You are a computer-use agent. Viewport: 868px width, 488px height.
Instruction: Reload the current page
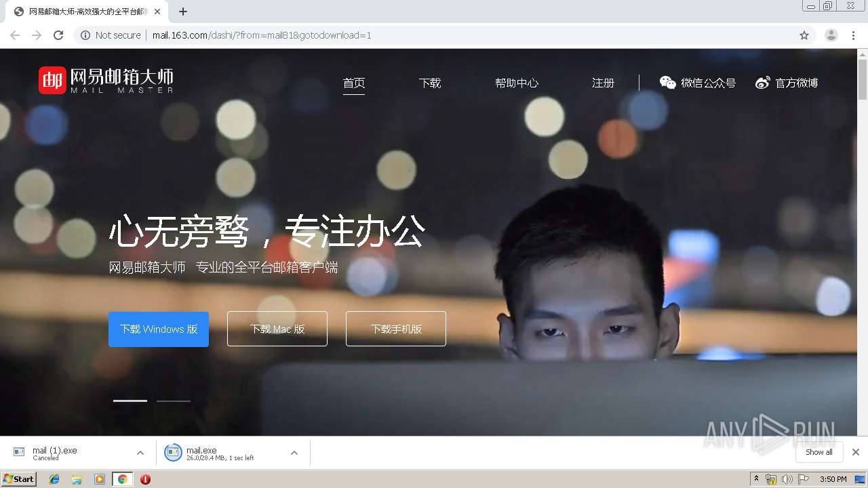[x=58, y=35]
